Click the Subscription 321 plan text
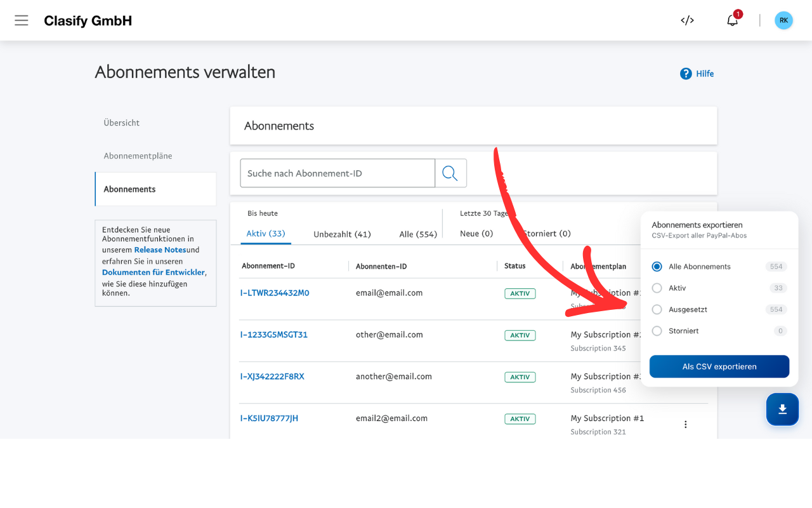Image resolution: width=812 pixels, height=508 pixels. 598,432
